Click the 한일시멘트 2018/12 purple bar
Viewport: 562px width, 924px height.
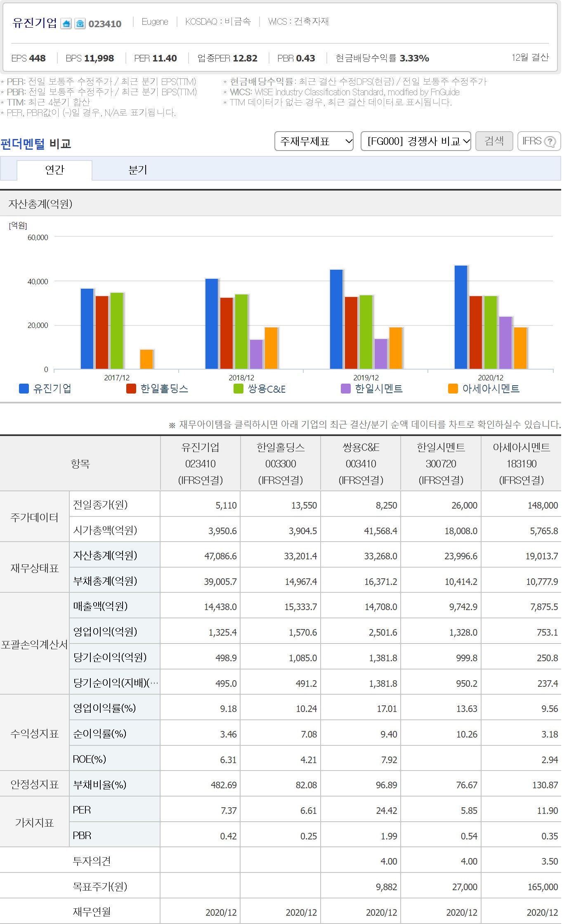256,354
